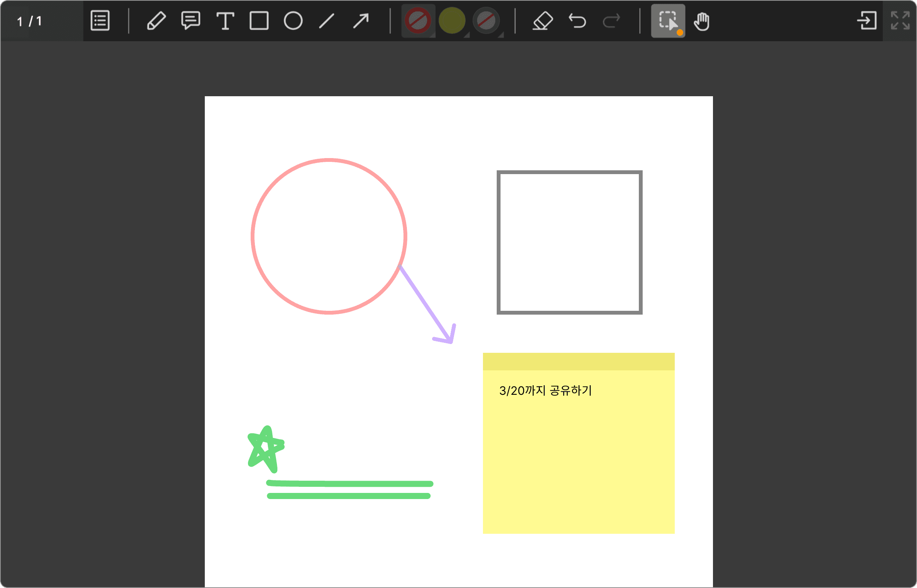Select the straight line tool

(x=327, y=21)
